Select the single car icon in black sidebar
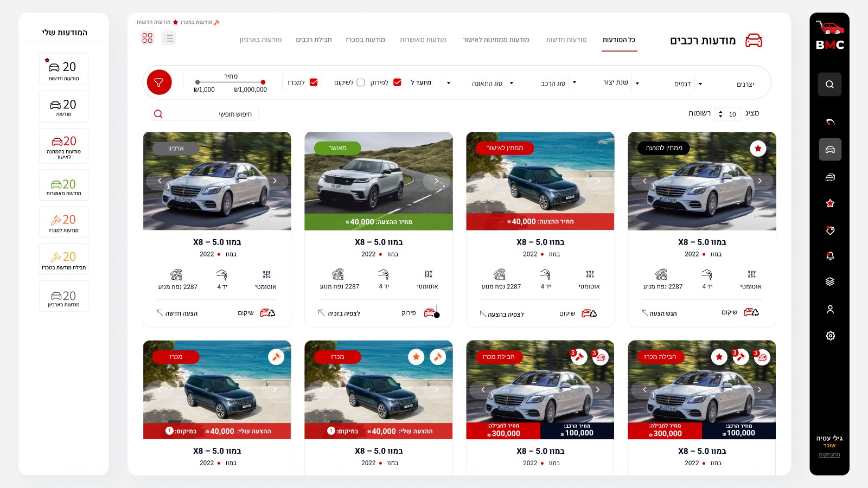 830,149
